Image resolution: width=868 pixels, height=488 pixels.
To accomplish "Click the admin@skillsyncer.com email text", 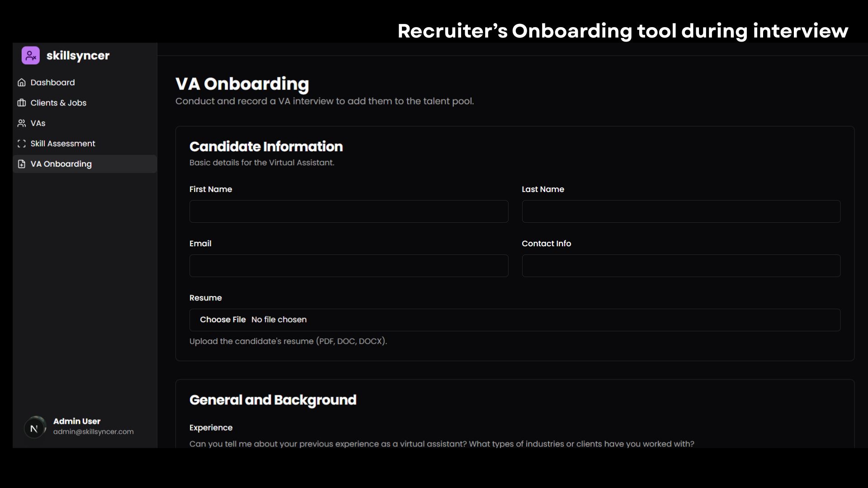I will [x=93, y=432].
